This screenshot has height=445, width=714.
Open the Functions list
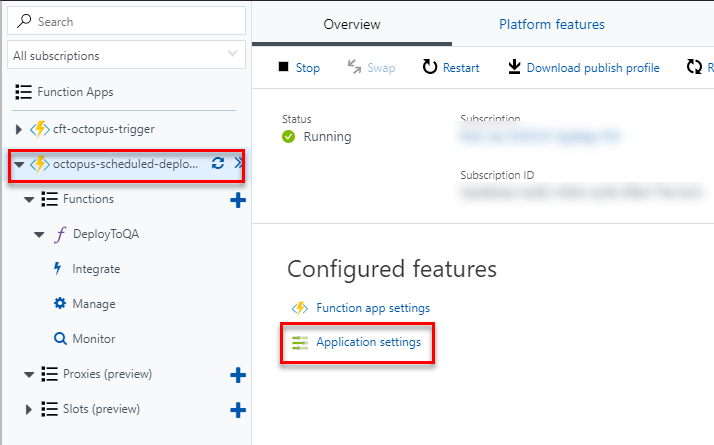coord(88,199)
